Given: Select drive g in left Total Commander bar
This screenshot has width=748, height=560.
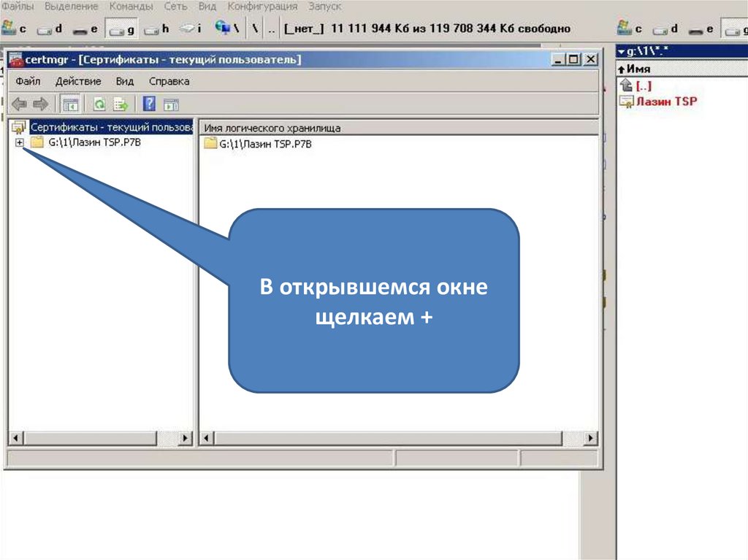Looking at the screenshot, I should (x=121, y=28).
